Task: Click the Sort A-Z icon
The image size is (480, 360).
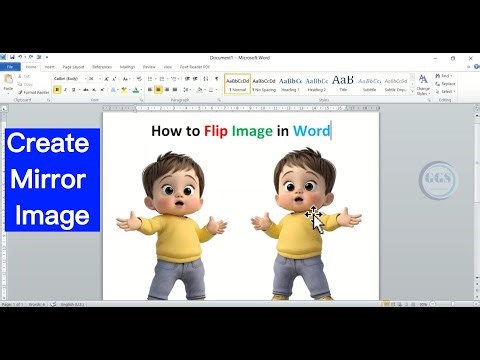Action: coord(206,79)
